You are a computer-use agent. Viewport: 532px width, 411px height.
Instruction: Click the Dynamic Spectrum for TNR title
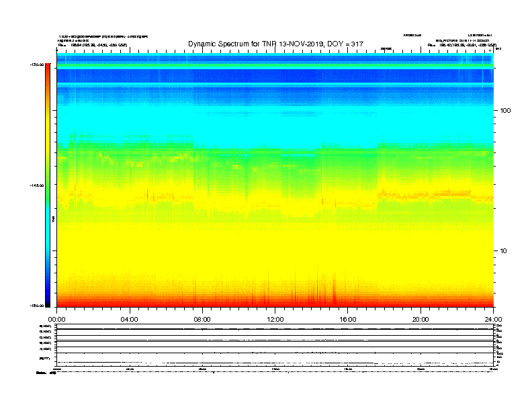[x=275, y=44]
